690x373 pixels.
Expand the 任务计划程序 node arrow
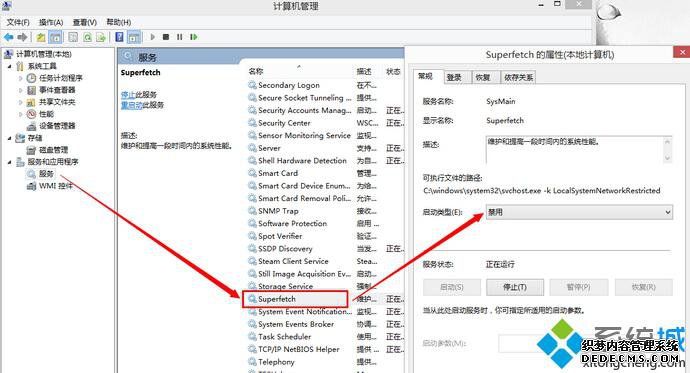point(20,78)
